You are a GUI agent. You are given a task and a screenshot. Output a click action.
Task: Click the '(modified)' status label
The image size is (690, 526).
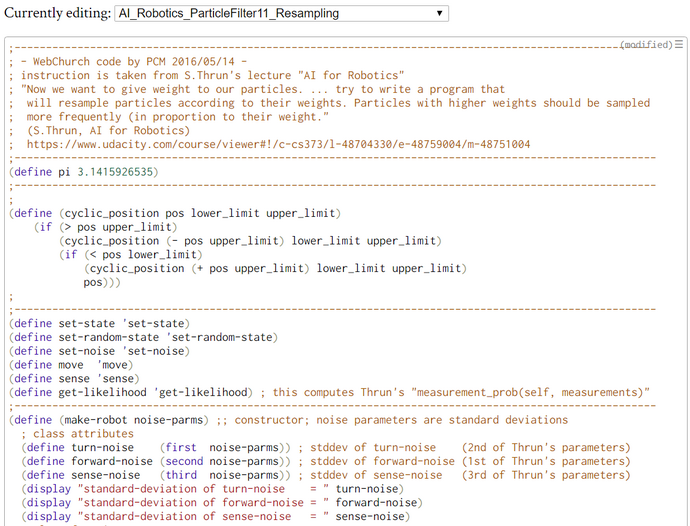click(646, 44)
